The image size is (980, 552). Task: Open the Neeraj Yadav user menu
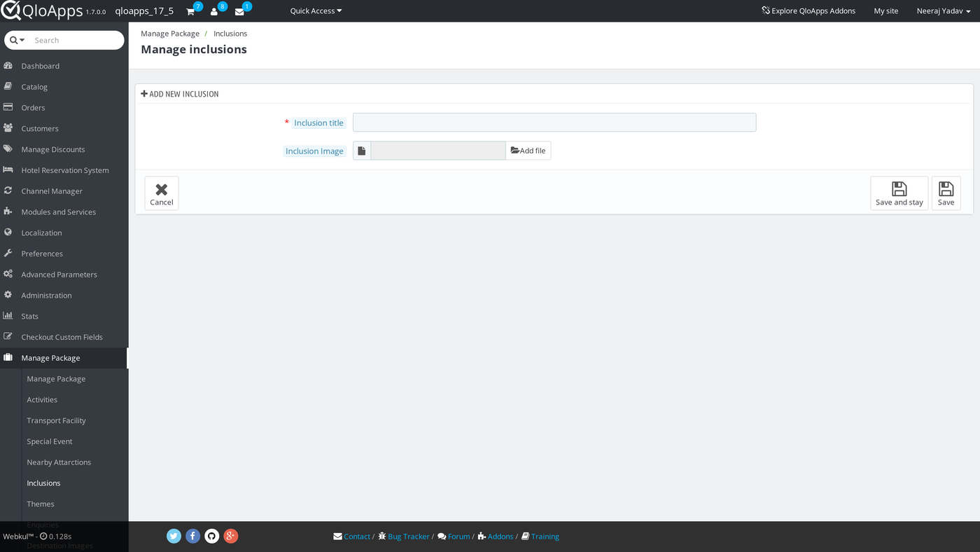(944, 11)
